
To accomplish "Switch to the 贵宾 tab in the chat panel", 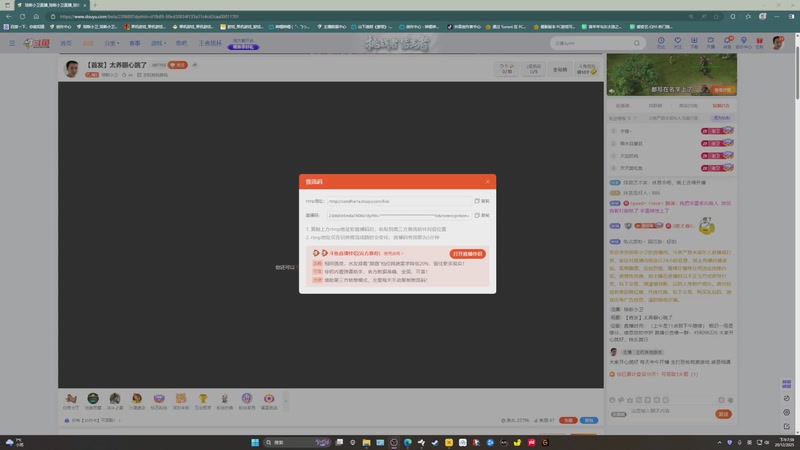I will tap(688, 106).
